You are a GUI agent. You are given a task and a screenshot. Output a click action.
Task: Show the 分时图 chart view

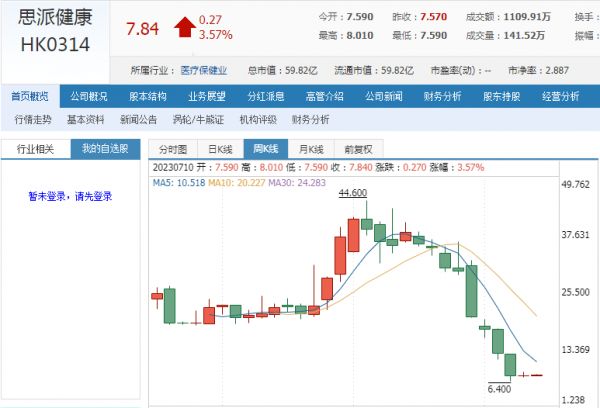click(x=173, y=148)
